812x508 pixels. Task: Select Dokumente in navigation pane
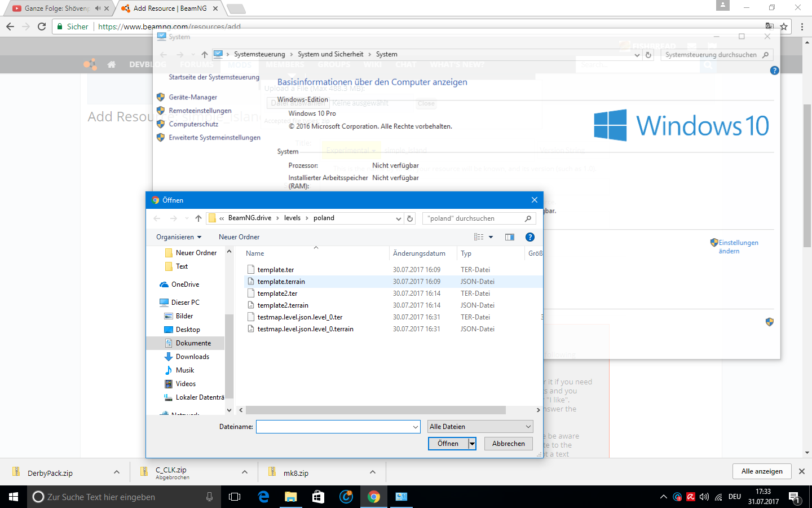[x=193, y=343]
